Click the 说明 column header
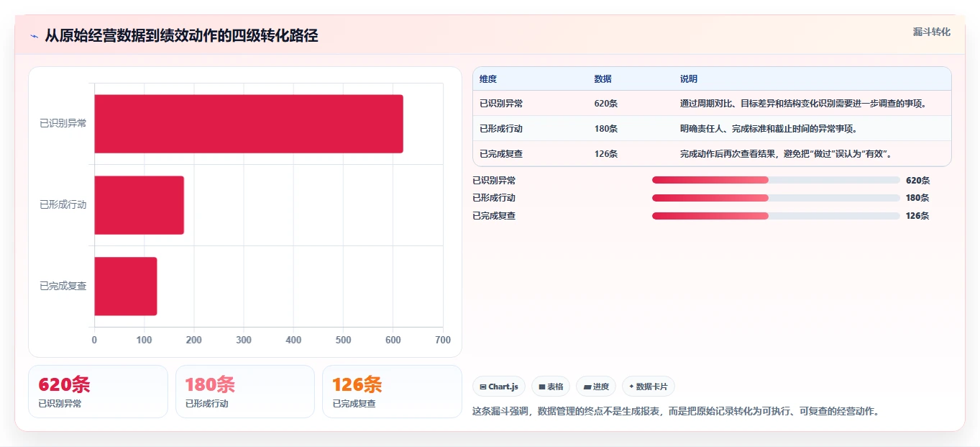The image size is (980, 447). click(689, 78)
